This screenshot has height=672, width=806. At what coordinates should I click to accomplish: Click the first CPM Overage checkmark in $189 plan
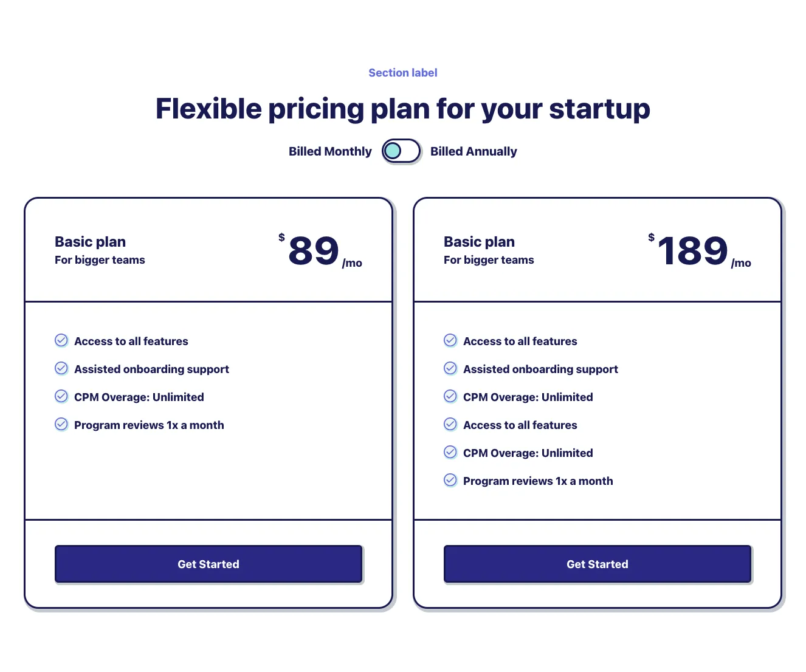pos(450,396)
